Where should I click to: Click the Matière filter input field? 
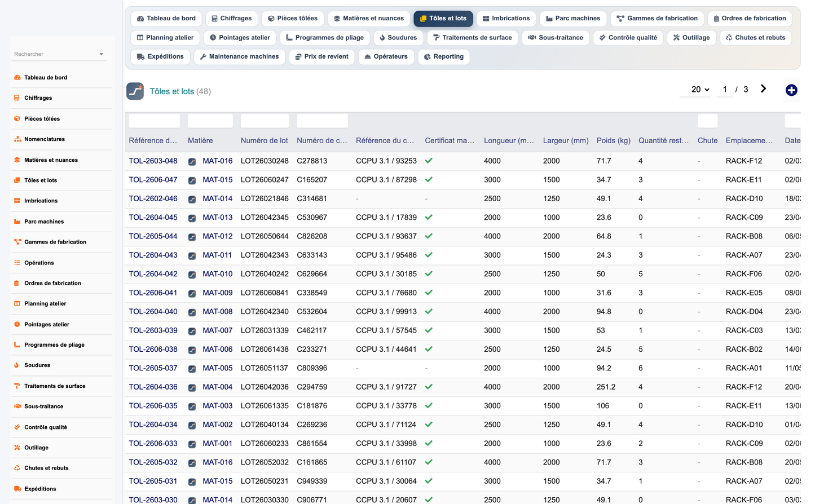click(210, 121)
